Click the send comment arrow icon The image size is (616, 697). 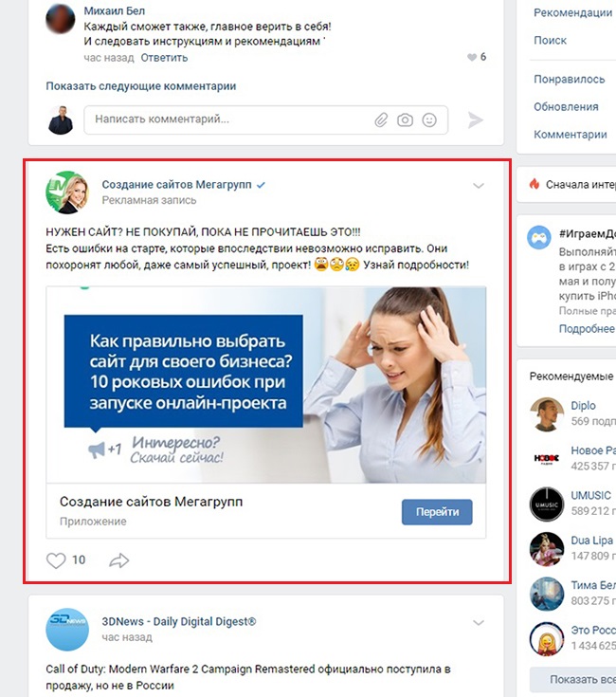click(x=475, y=120)
